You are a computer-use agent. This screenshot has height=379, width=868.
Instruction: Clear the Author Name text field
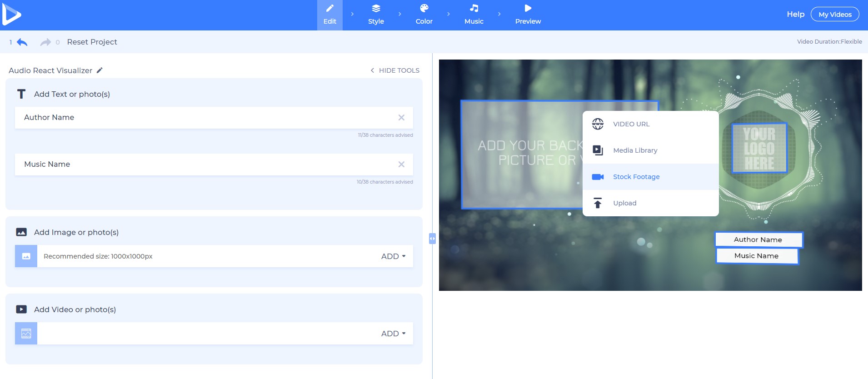pyautogui.click(x=401, y=118)
